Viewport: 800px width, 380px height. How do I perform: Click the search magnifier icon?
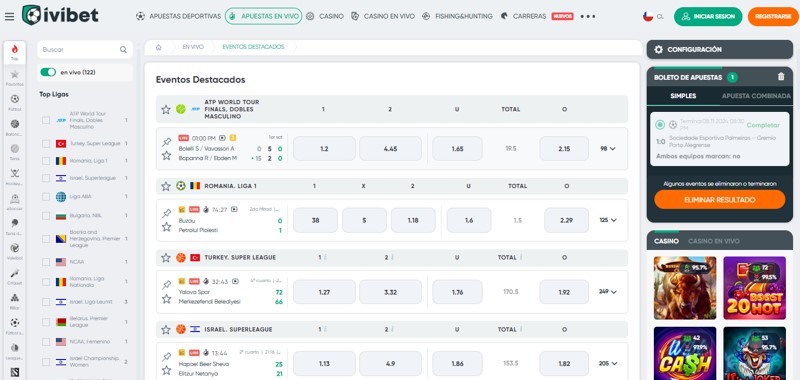[123, 49]
